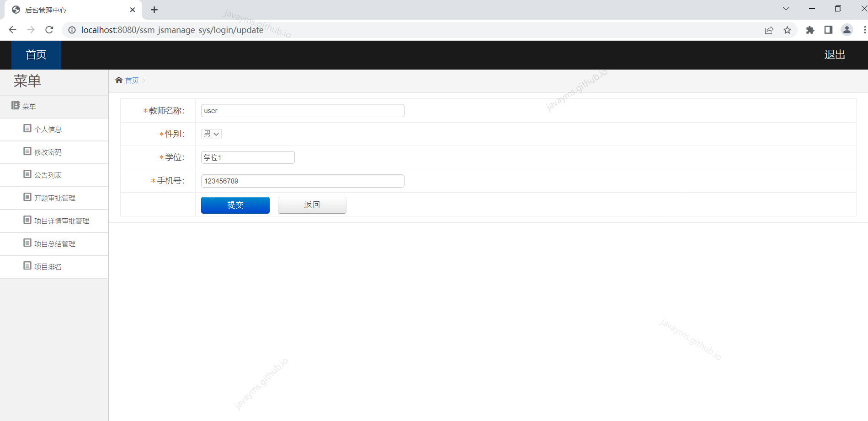This screenshot has width=868, height=421.
Task: Open the 开题审批管理 section
Action: point(55,198)
